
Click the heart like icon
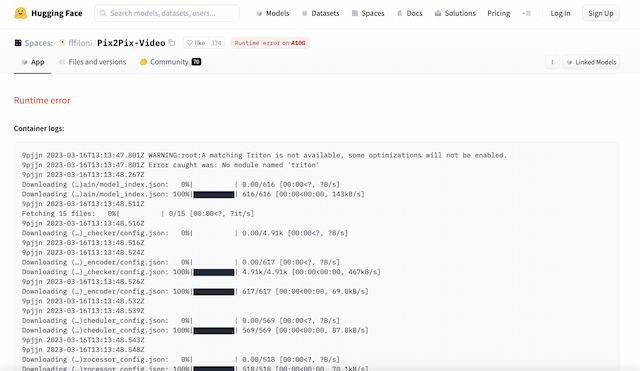coord(189,43)
